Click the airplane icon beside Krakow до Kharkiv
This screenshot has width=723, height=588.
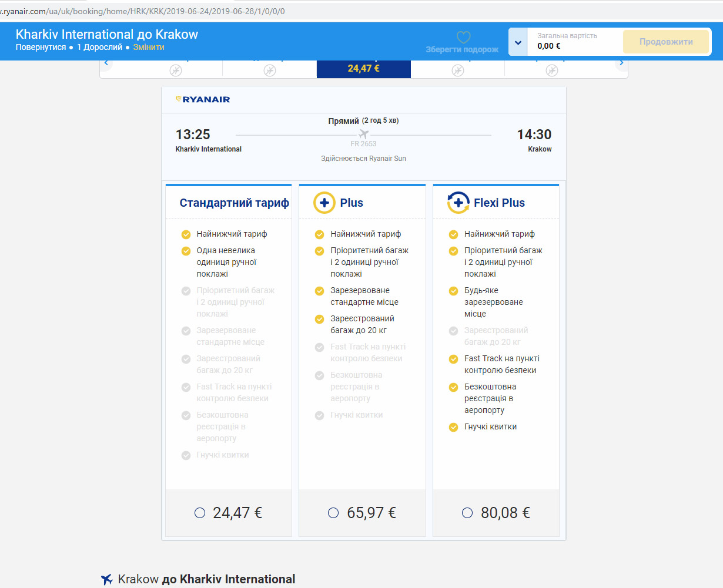pyautogui.click(x=106, y=580)
